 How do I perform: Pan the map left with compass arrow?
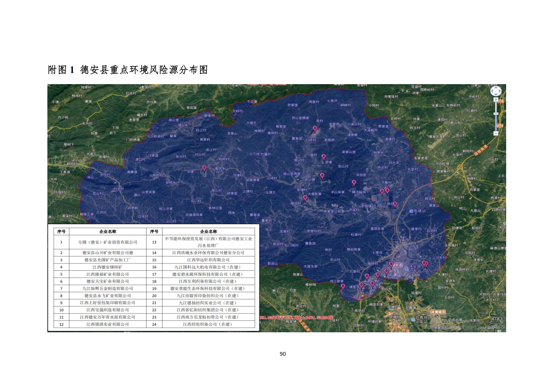(492, 91)
